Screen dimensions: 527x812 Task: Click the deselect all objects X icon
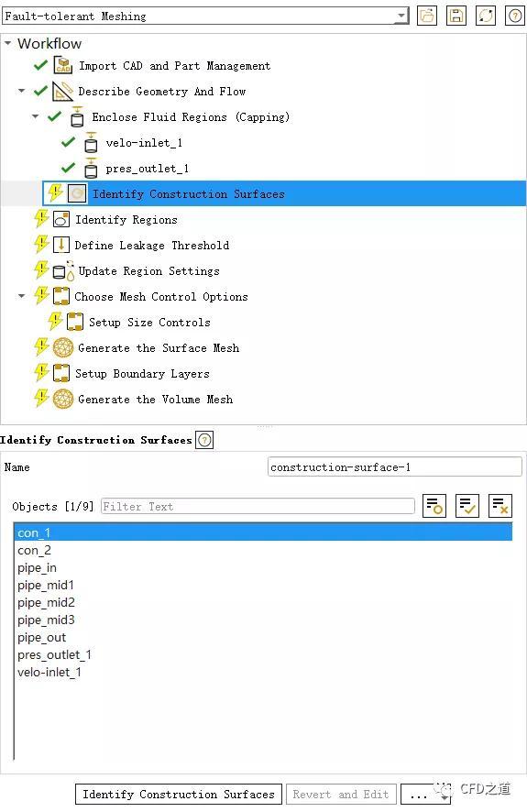(500, 506)
